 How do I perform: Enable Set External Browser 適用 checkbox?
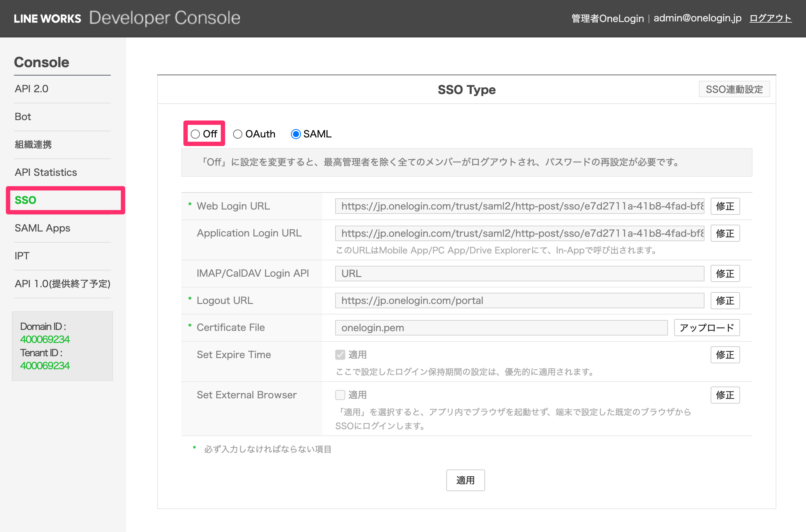[340, 395]
